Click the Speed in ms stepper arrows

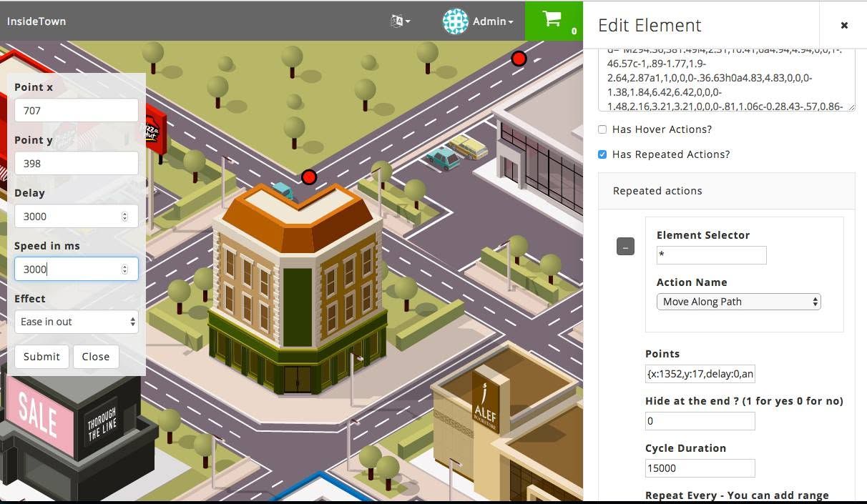point(125,269)
